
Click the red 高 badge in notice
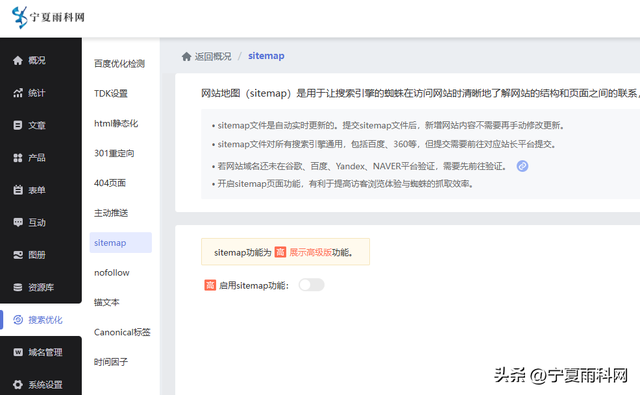(x=280, y=252)
